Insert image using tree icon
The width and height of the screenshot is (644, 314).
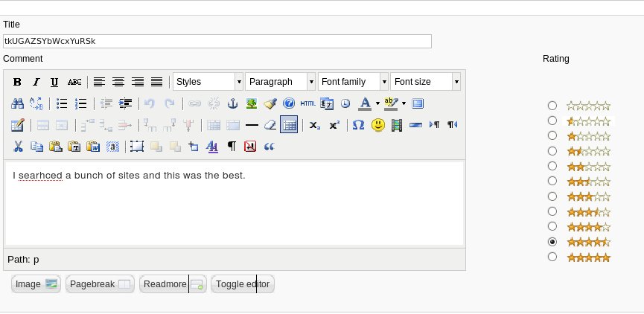[252, 103]
